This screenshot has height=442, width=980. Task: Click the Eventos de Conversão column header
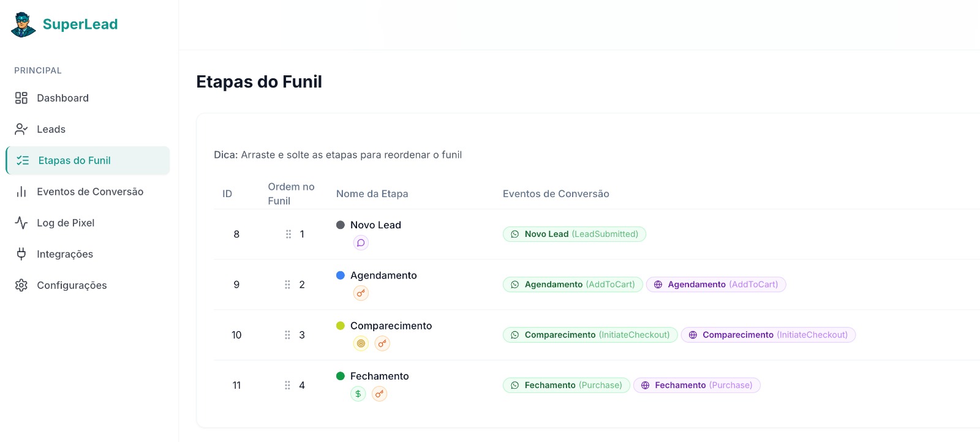(556, 193)
